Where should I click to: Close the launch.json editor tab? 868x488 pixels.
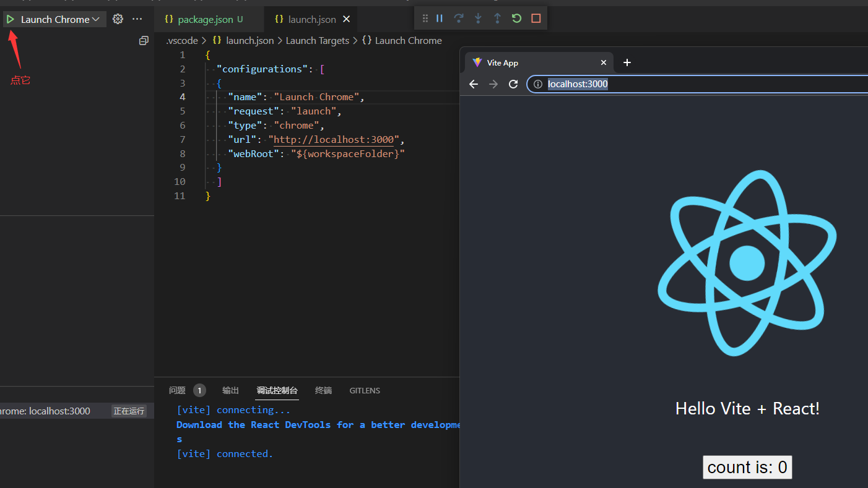click(x=346, y=19)
